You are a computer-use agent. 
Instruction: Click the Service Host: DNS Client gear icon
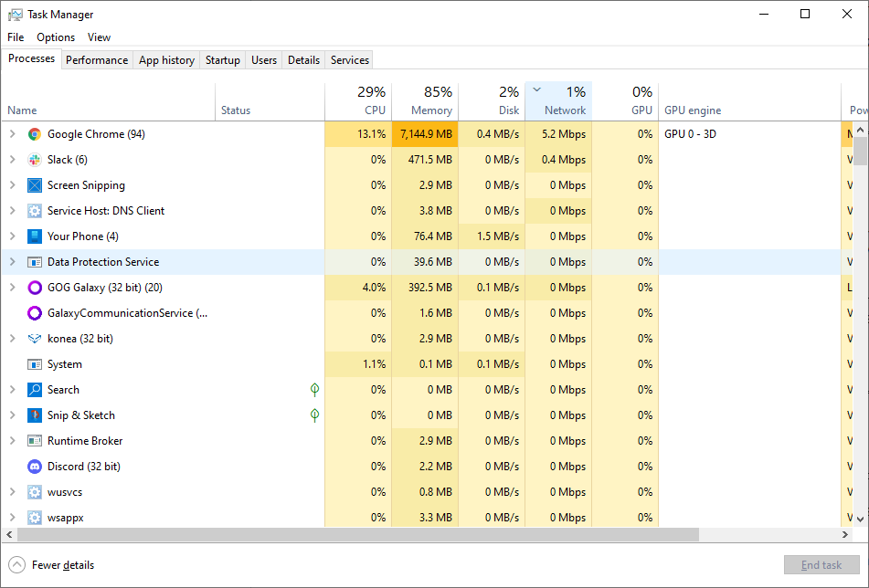(35, 210)
